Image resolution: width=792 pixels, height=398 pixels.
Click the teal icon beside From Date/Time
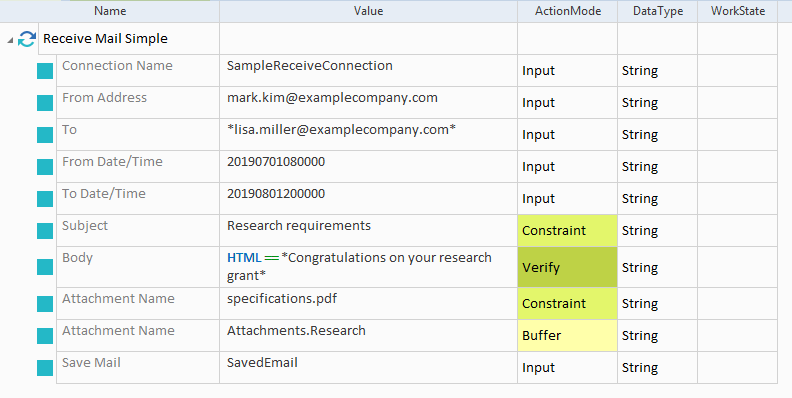(45, 167)
